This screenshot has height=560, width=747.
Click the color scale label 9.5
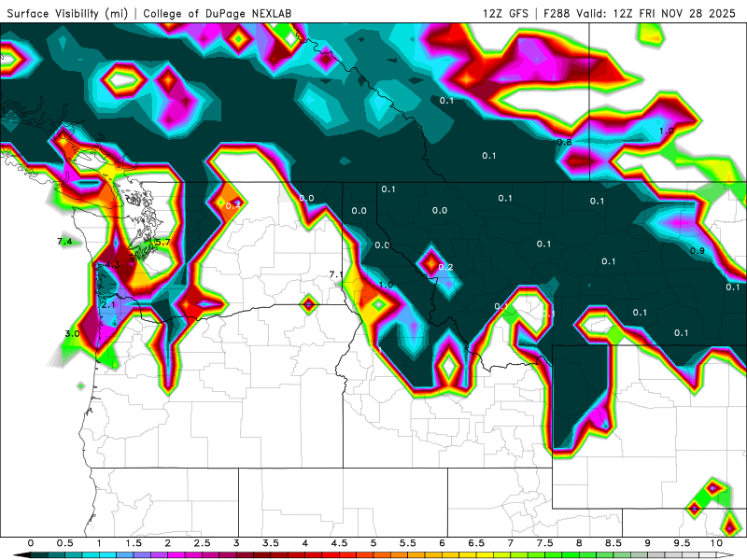(x=683, y=543)
